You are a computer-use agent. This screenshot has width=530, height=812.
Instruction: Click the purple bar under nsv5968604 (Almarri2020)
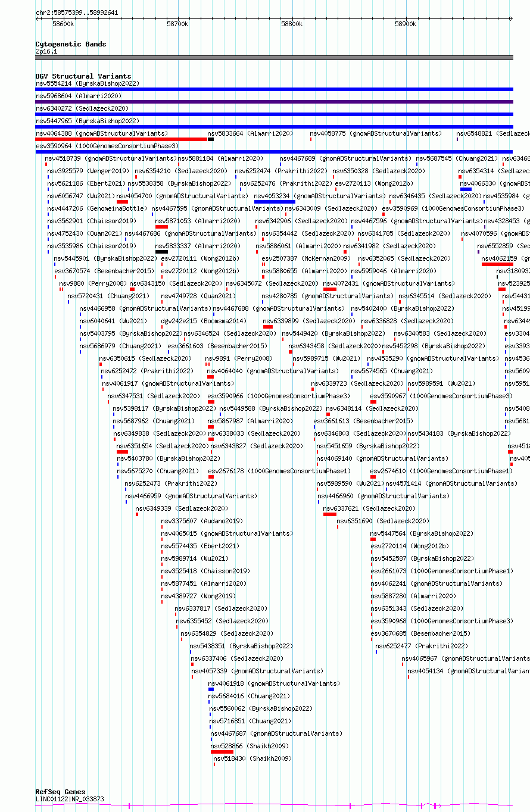(x=275, y=102)
